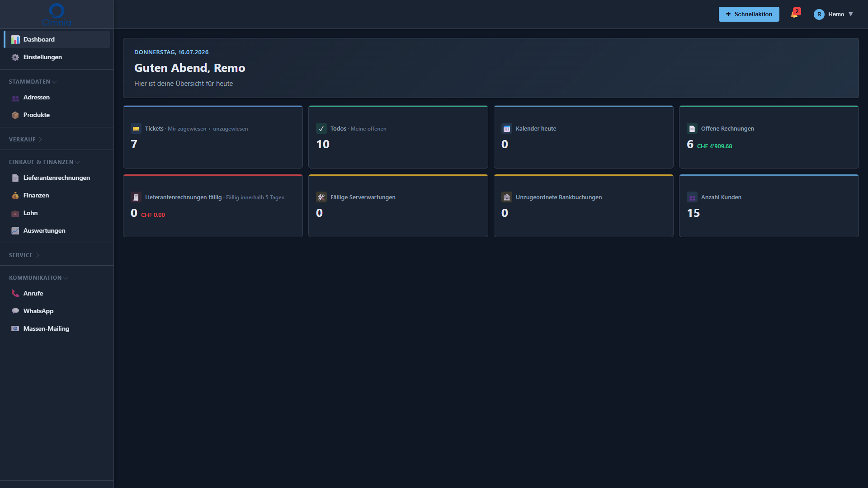Screen dimensions: 868x488
Task: Click the Tickets card ticket icon
Action: coord(136,129)
